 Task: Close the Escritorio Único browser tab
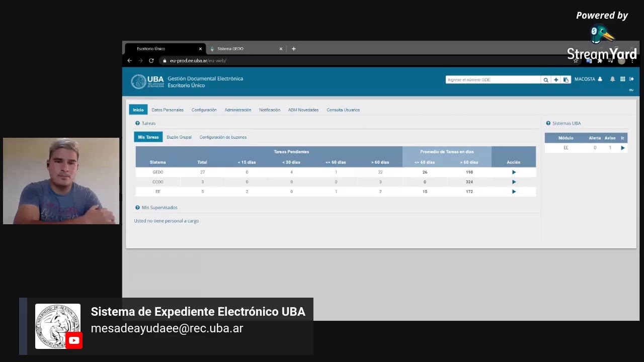[x=200, y=49]
